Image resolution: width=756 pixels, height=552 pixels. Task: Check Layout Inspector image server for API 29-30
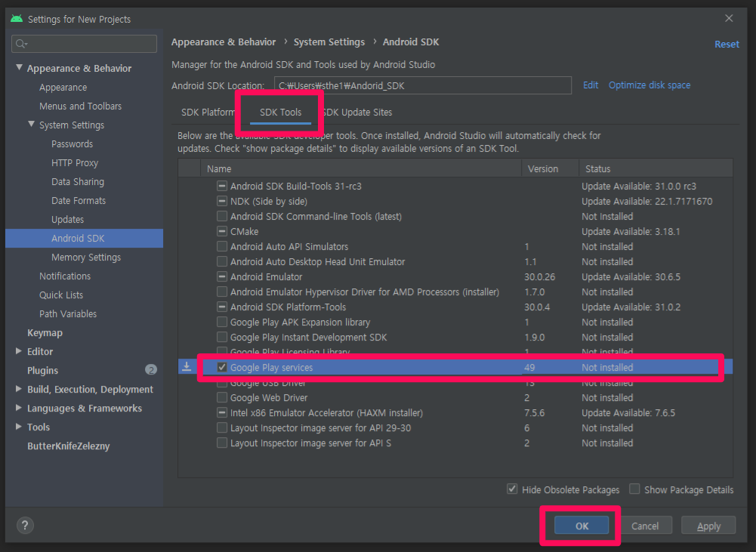[x=222, y=427]
